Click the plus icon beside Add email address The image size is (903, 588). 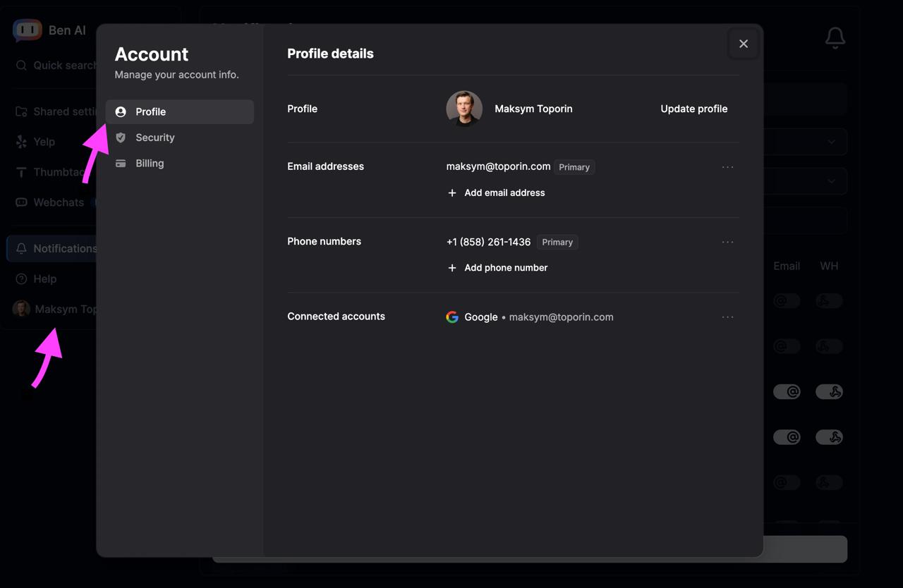pyautogui.click(x=452, y=192)
